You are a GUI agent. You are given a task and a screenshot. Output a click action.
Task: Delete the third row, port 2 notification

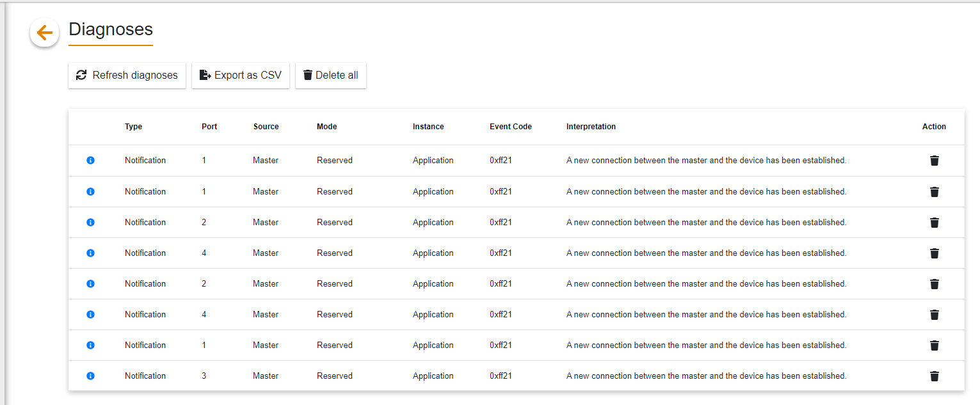[934, 223]
